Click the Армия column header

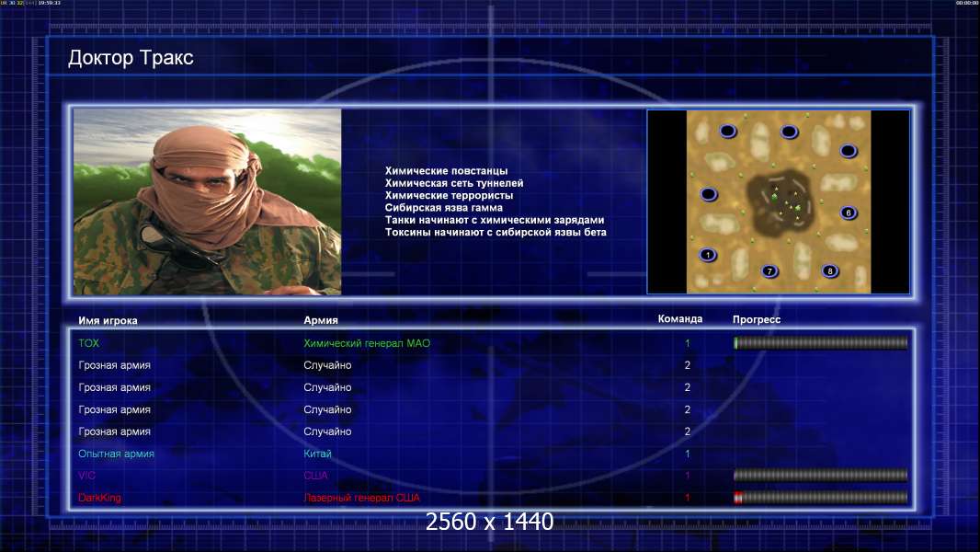321,321
